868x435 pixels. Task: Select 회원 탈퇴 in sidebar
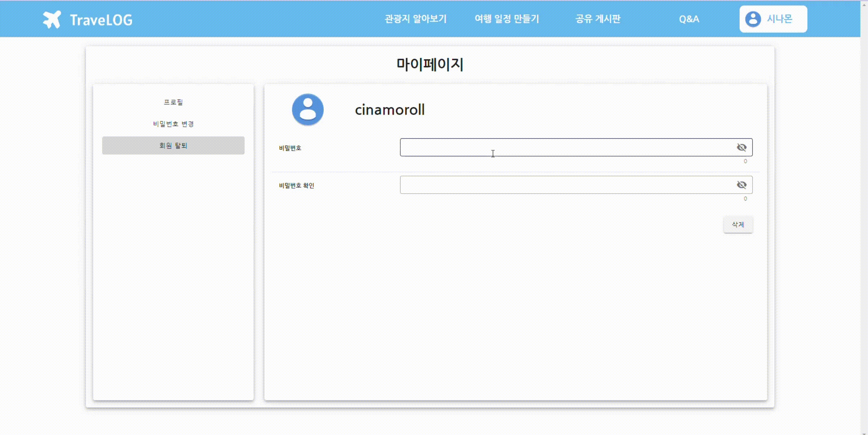click(x=173, y=146)
